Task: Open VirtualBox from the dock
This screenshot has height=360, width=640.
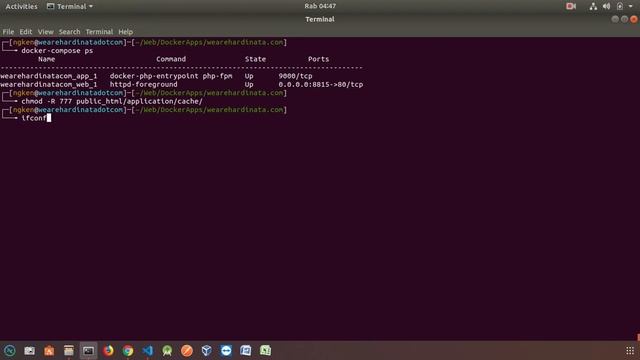Action: [x=206, y=351]
